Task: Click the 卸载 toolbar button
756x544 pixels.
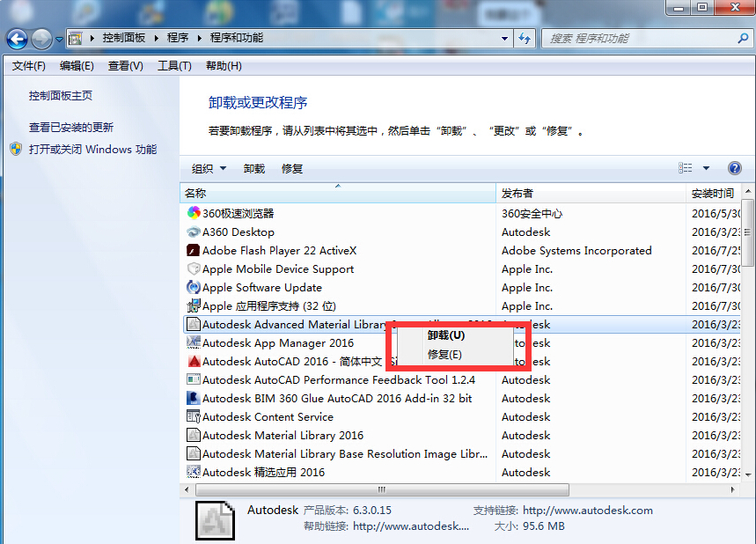Action: tap(254, 168)
